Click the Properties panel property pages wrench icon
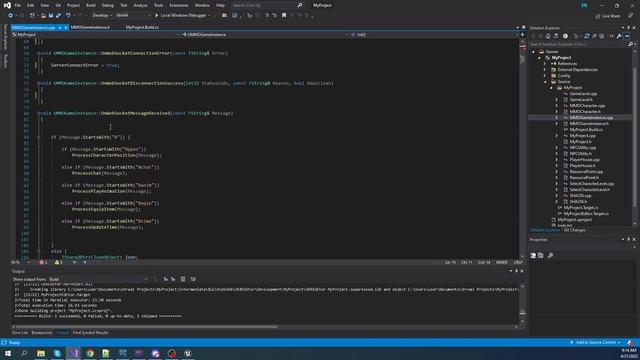Image resolution: width=640 pixels, height=360 pixels. pos(550,256)
